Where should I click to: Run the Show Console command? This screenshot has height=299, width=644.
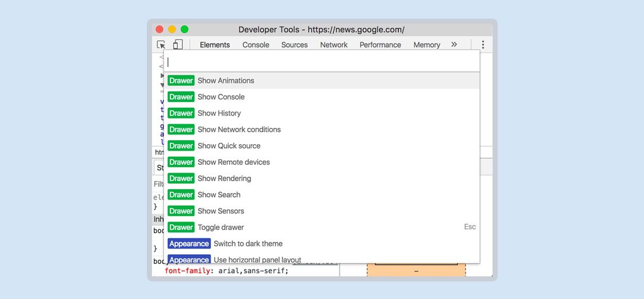click(322, 97)
